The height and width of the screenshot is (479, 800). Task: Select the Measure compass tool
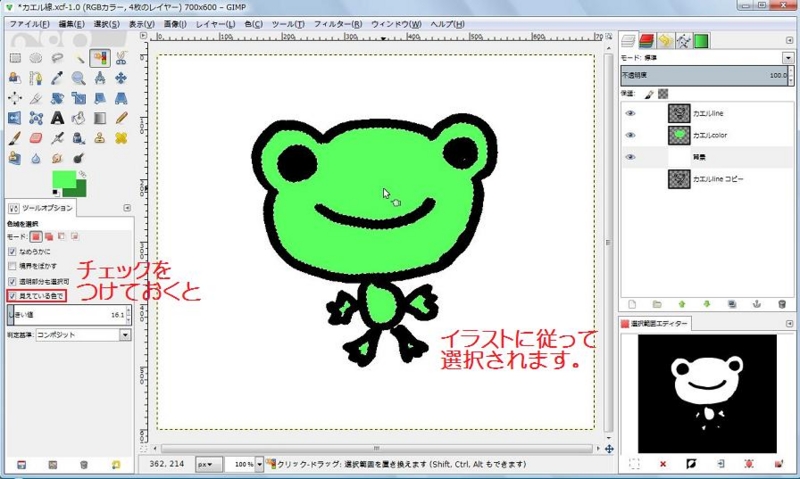coord(100,78)
